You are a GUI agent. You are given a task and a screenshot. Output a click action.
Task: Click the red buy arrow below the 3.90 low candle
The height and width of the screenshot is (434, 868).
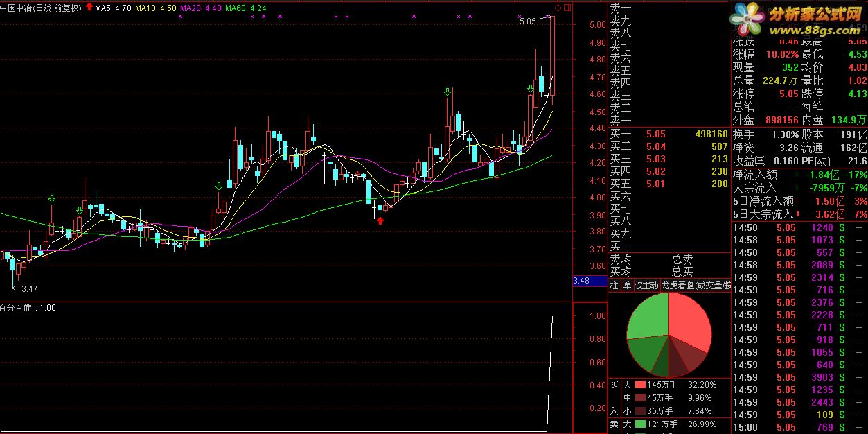(x=380, y=220)
